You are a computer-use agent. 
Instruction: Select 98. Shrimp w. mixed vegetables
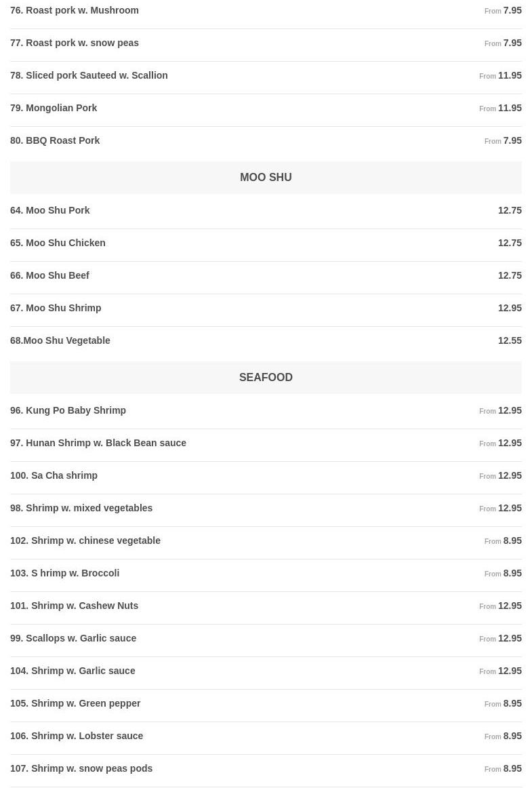(81, 509)
